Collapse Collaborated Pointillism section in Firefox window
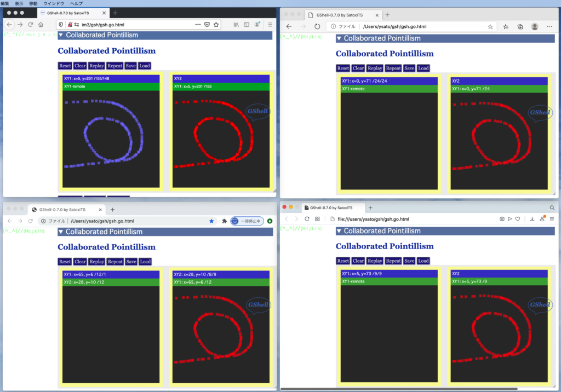Viewport: 561px width, 392px height. tap(61, 35)
